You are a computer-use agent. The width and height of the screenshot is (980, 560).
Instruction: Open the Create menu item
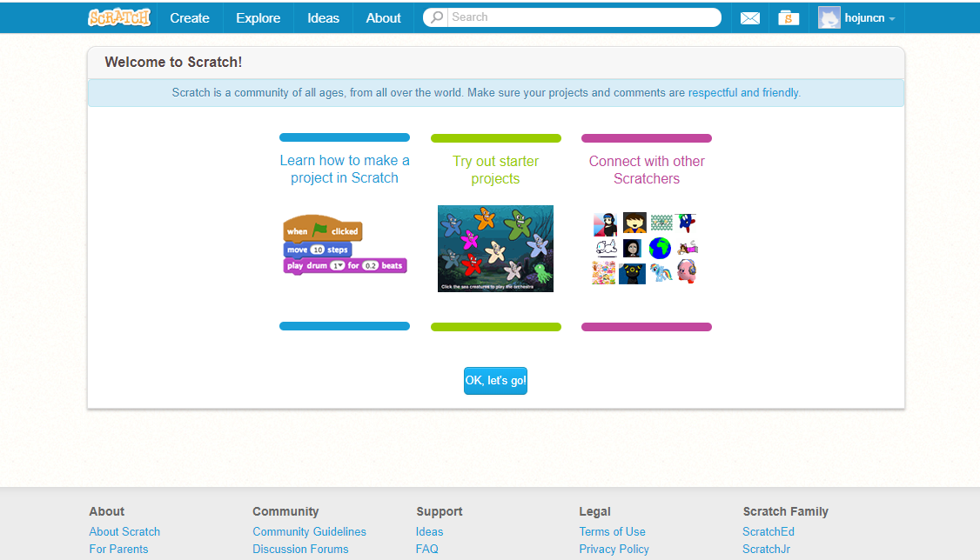[190, 18]
